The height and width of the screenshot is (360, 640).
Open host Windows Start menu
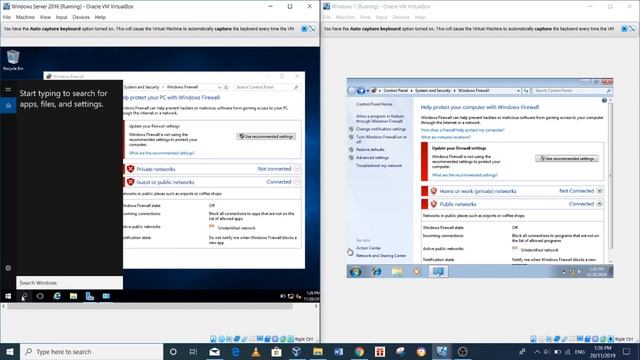tap(10, 351)
